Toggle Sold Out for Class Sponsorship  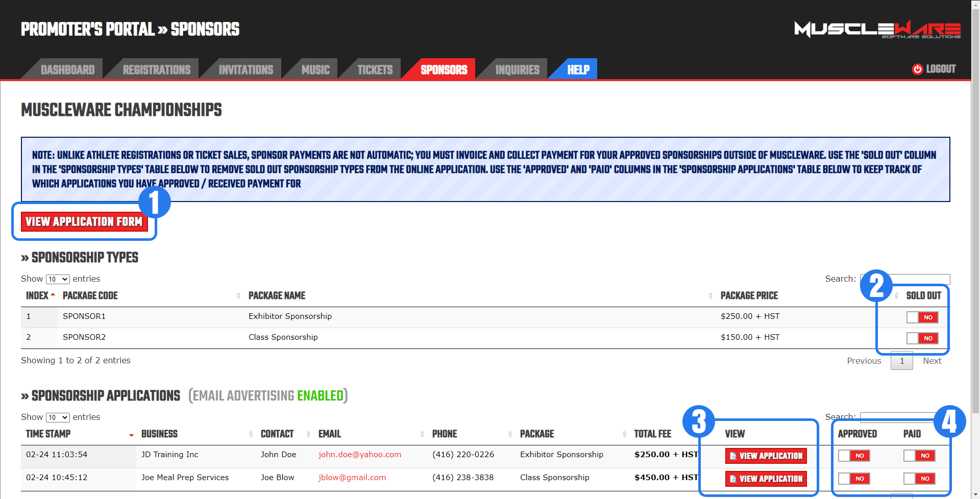(922, 338)
